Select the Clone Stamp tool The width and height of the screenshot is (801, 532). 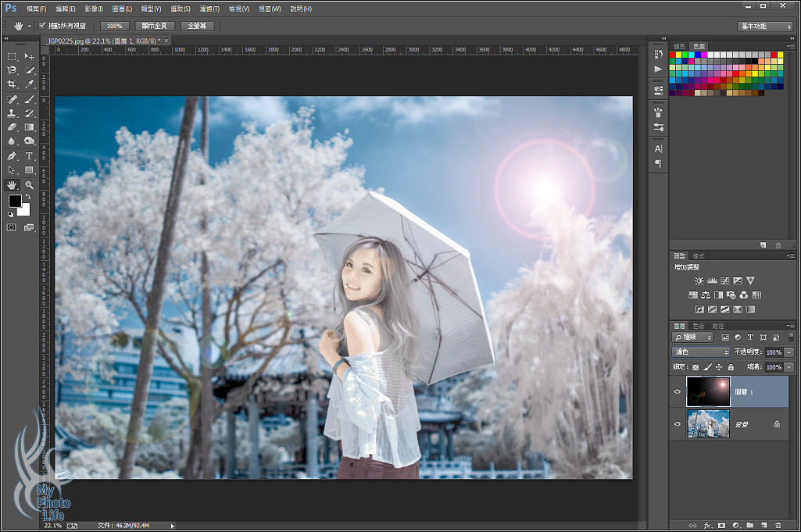pyautogui.click(x=13, y=113)
